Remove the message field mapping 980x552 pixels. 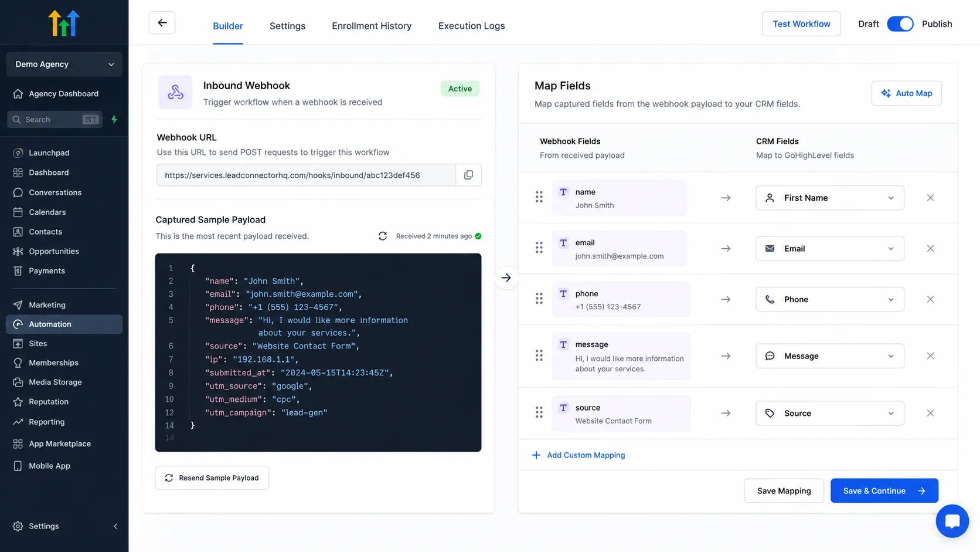coord(930,356)
